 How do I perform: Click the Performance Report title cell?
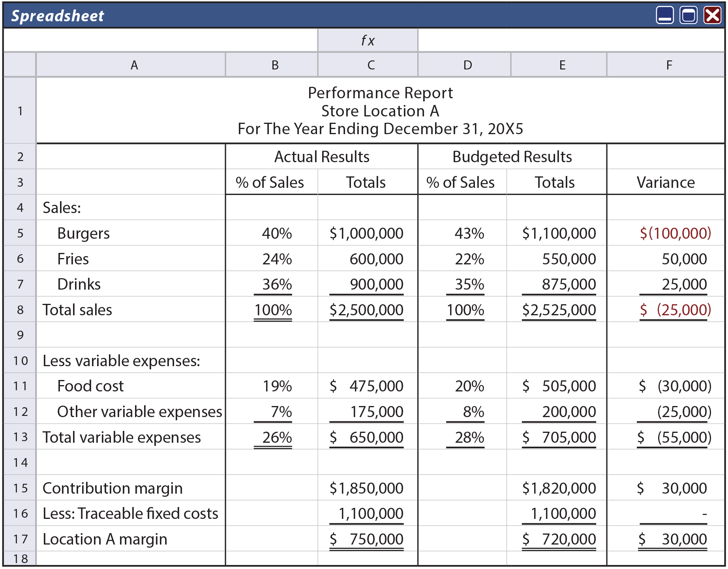click(380, 110)
